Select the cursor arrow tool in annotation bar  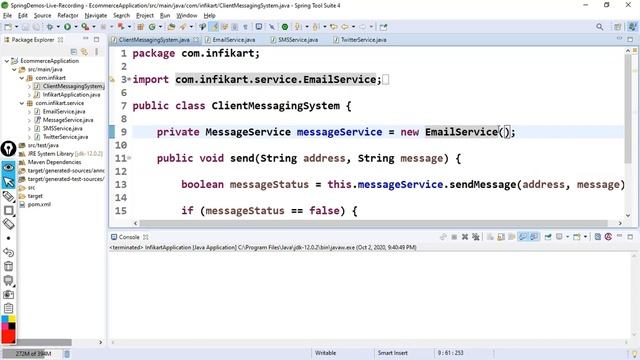click(8, 182)
